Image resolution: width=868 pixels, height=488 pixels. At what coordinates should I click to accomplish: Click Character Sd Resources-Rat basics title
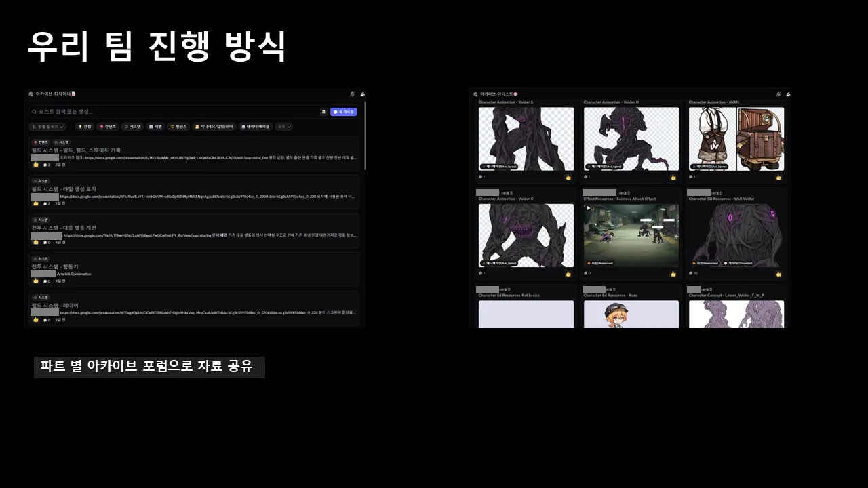[509, 296]
